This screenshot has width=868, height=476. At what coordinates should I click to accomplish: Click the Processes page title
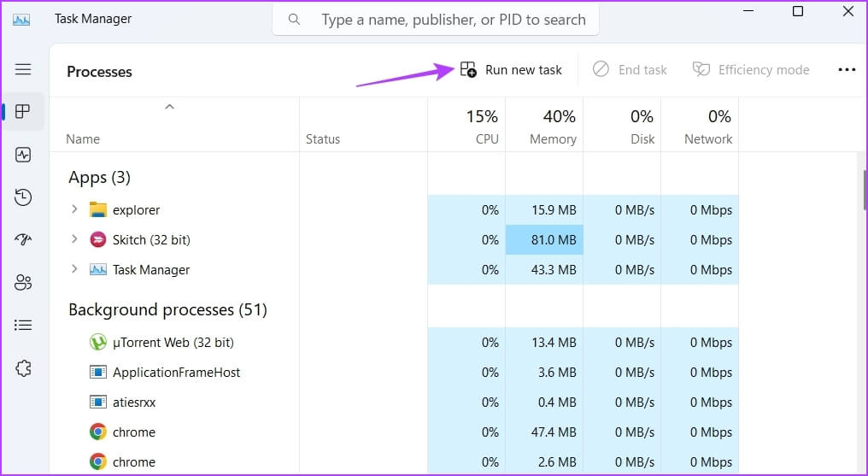(100, 72)
